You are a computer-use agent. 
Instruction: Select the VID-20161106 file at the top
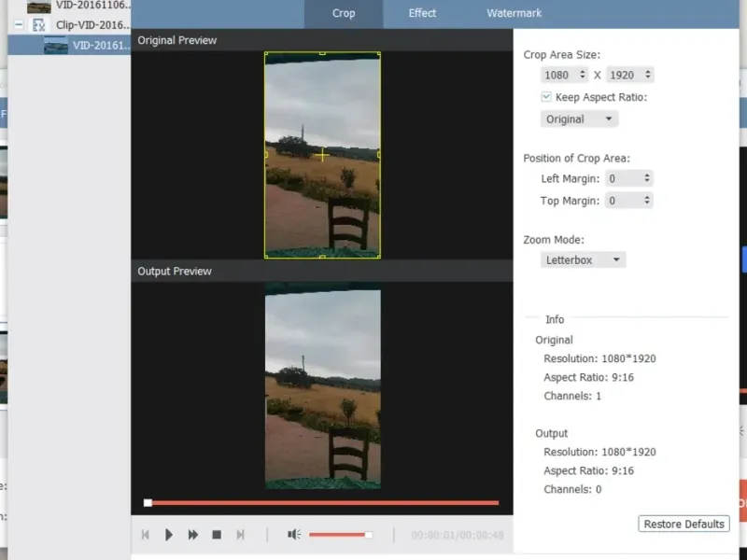[92, 6]
